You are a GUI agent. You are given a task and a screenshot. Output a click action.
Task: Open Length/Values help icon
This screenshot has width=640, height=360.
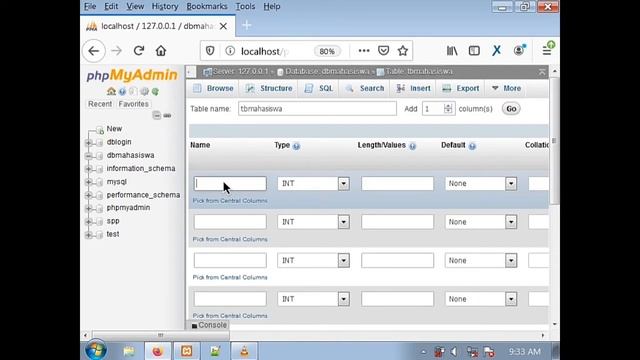click(x=413, y=146)
